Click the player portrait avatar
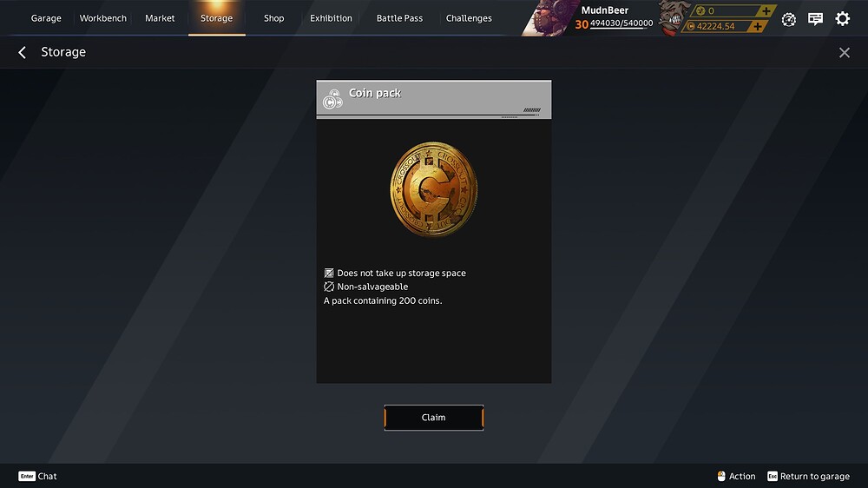The image size is (868, 488). coord(549,18)
